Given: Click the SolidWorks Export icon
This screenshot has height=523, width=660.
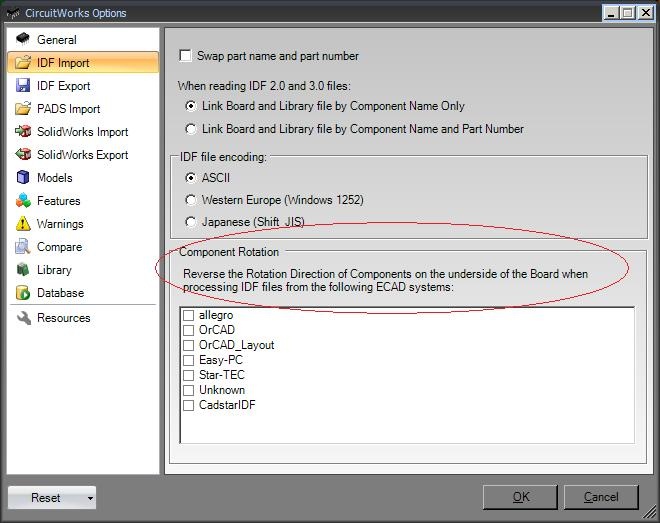Looking at the screenshot, I should click(23, 154).
